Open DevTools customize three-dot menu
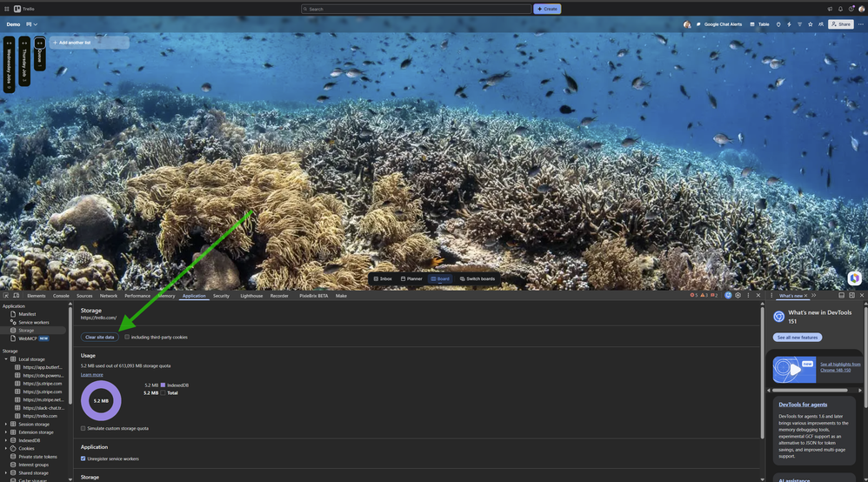The width and height of the screenshot is (868, 482). click(x=748, y=295)
